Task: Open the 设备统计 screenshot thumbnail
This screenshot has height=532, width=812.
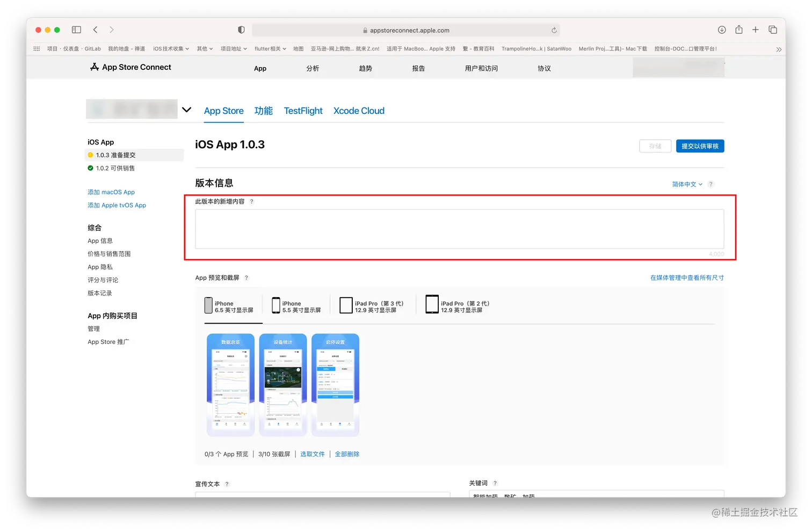Action: (283, 385)
